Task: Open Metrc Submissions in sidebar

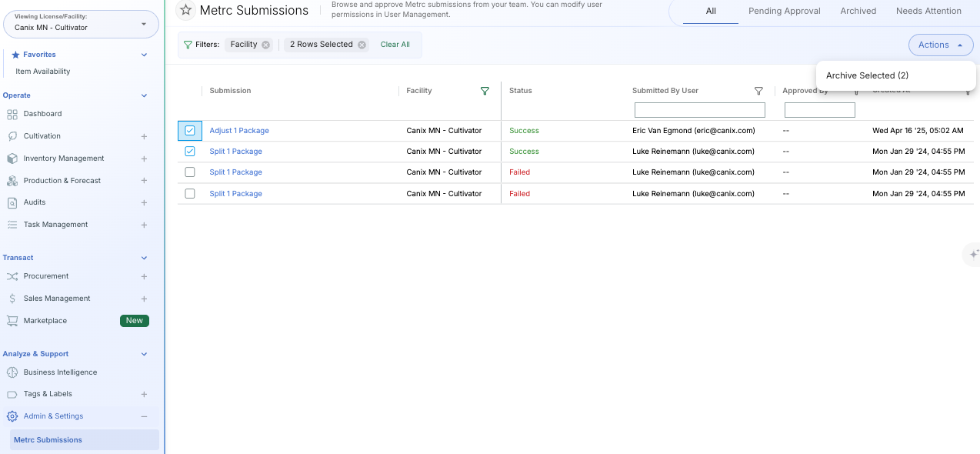Action: pos(85,440)
